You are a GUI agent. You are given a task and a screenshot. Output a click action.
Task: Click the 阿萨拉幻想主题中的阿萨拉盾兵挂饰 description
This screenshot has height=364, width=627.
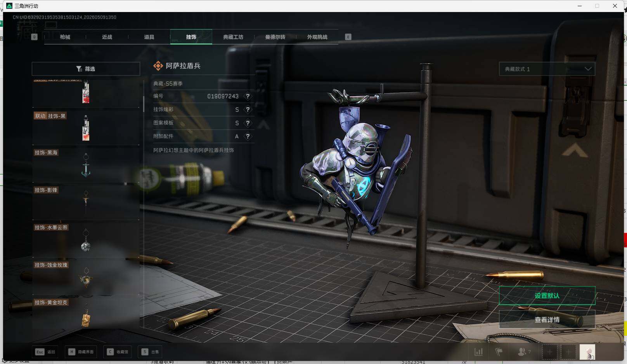coord(194,150)
